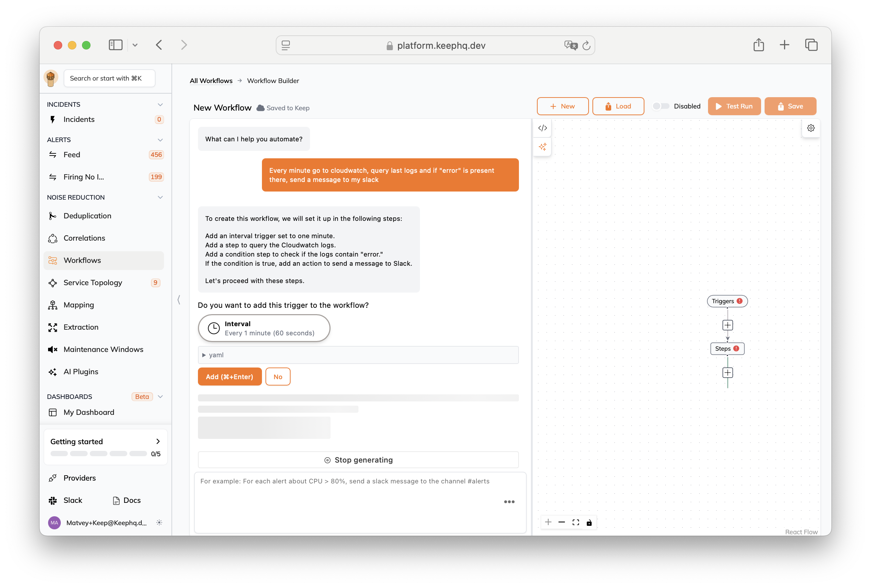
Task: Toggle canvas interactivity lock
Action: 589,522
